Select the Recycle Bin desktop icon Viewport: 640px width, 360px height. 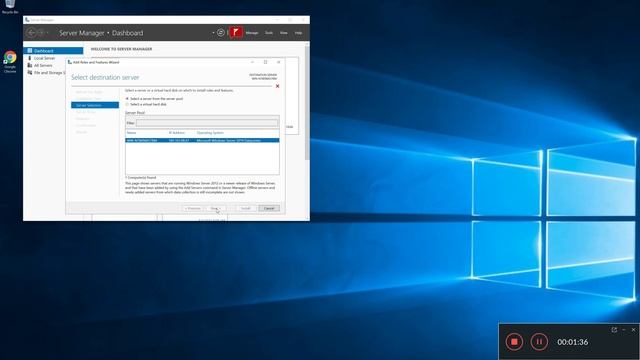coord(10,7)
